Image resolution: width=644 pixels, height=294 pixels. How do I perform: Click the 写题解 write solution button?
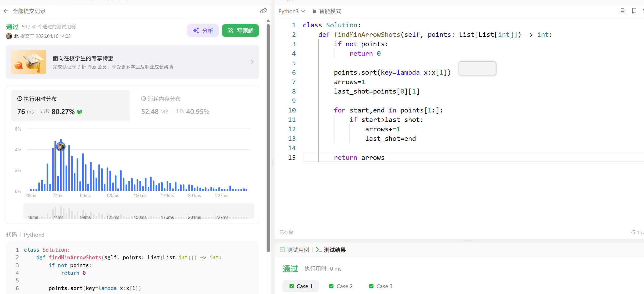coord(240,31)
